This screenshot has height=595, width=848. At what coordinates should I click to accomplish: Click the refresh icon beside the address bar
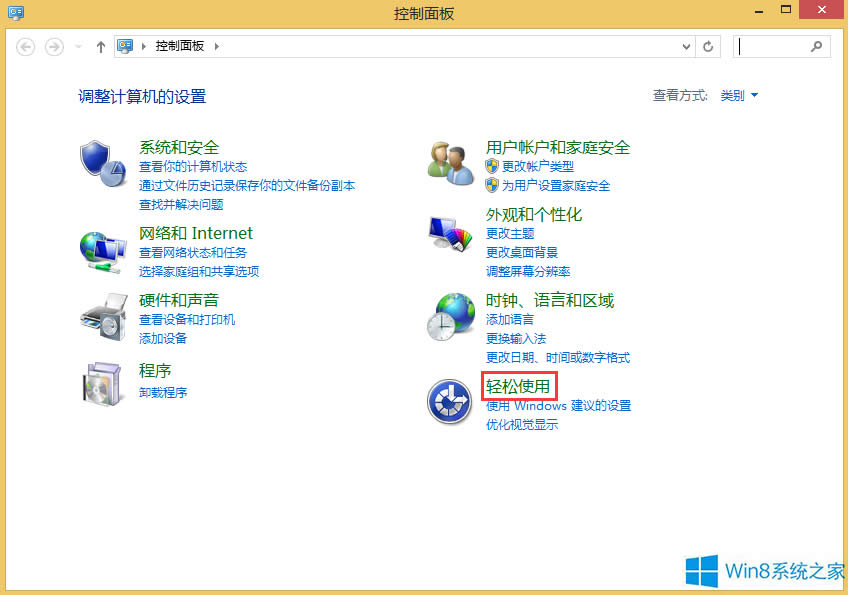click(x=708, y=46)
